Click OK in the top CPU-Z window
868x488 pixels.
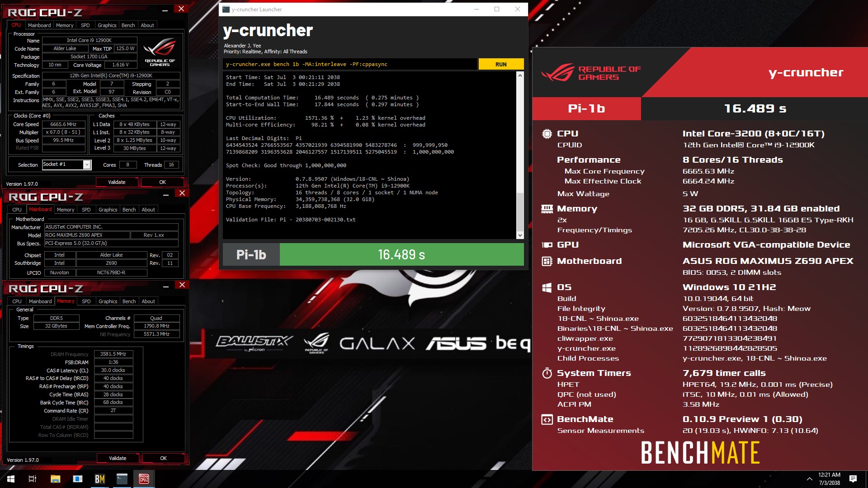163,182
